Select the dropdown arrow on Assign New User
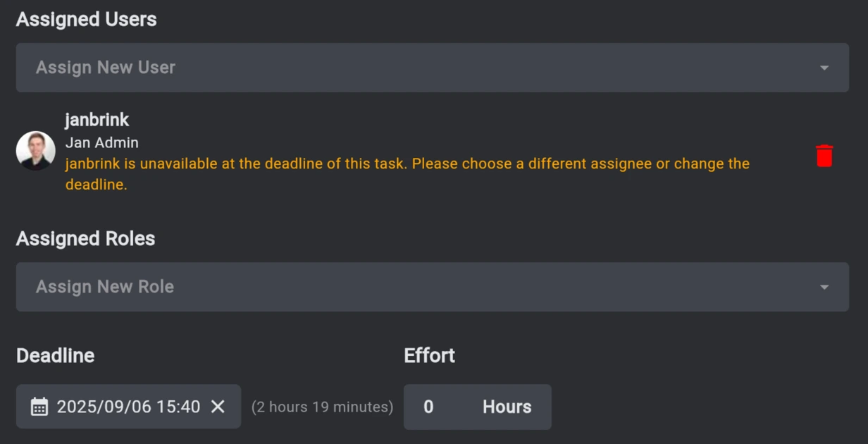 tap(824, 68)
